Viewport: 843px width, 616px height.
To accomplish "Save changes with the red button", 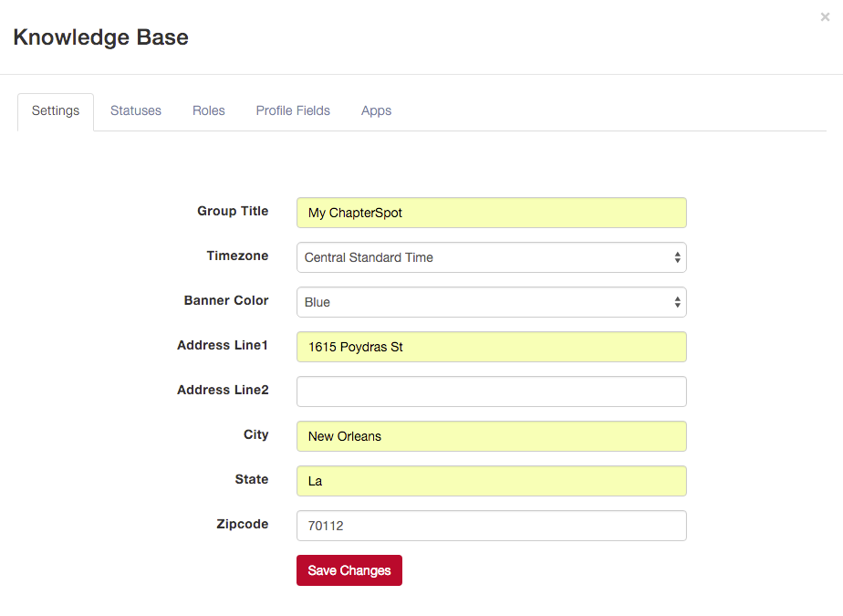I will click(x=349, y=570).
